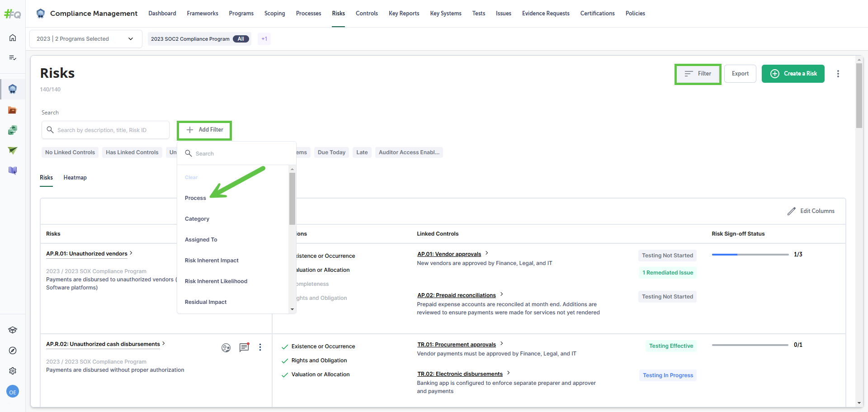Click the Filter button

point(698,74)
